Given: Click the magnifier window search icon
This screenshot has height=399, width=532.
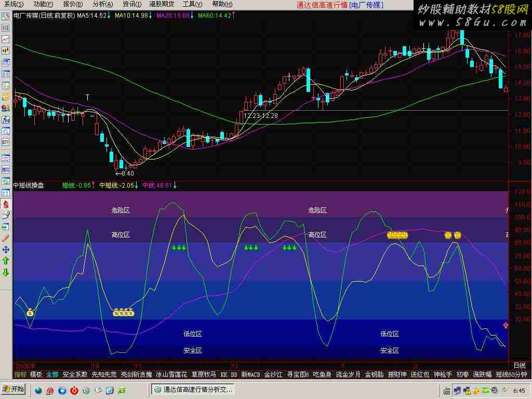Looking at the screenshot, I should pos(5,131).
